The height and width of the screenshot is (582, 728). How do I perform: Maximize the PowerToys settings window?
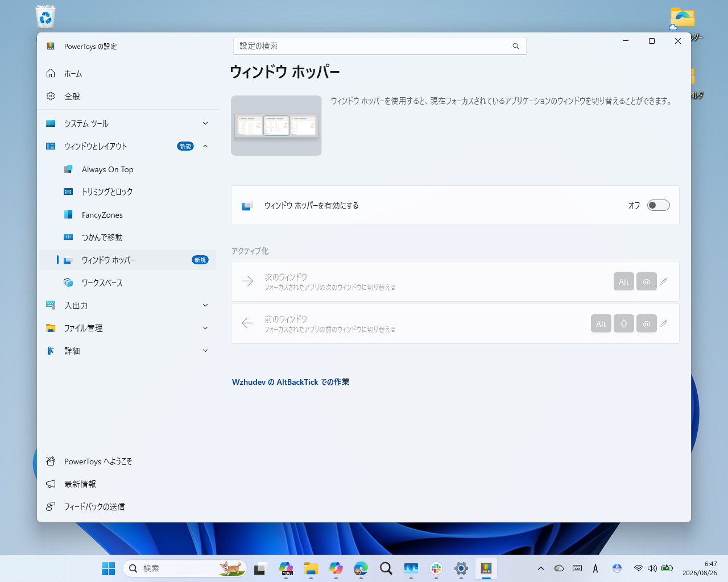click(652, 41)
